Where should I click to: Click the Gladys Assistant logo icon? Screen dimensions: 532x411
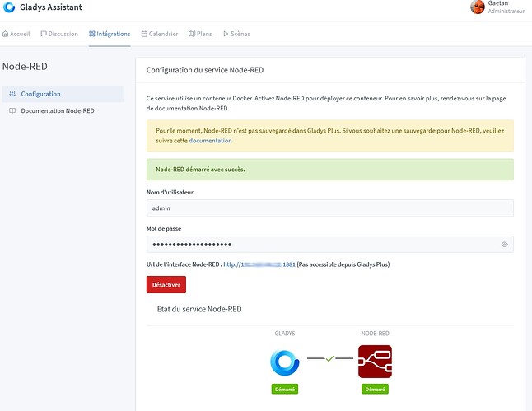tap(9, 7)
